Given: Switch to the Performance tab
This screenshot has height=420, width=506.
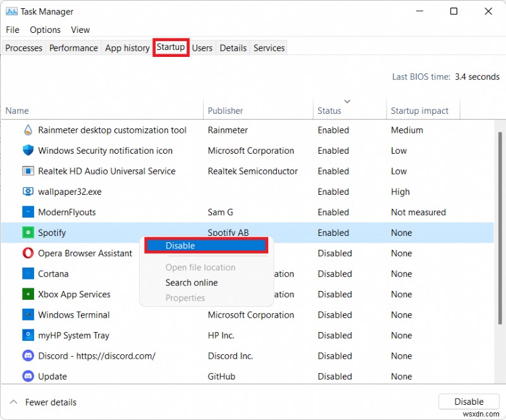Looking at the screenshot, I should click(73, 48).
